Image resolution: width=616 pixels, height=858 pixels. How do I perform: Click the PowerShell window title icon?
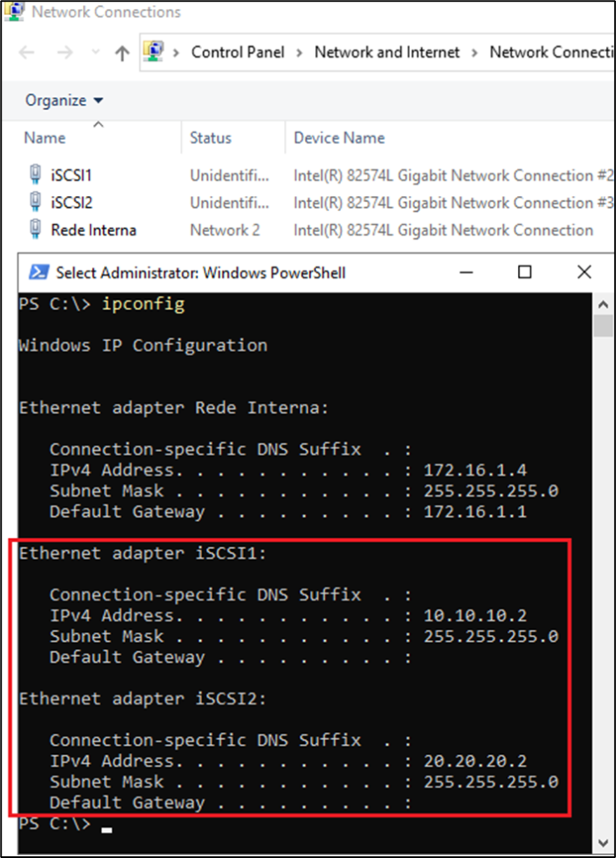point(39,272)
